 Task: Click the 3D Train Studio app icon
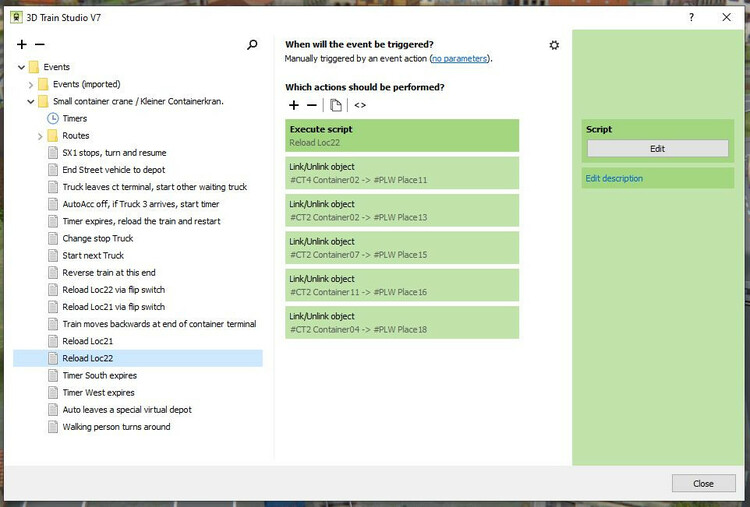tap(17, 18)
